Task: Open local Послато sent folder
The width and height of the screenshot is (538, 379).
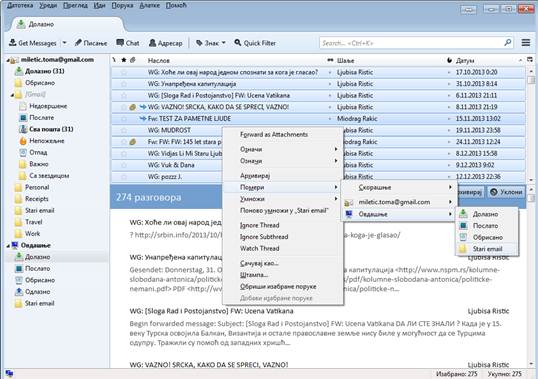Action: (x=37, y=269)
